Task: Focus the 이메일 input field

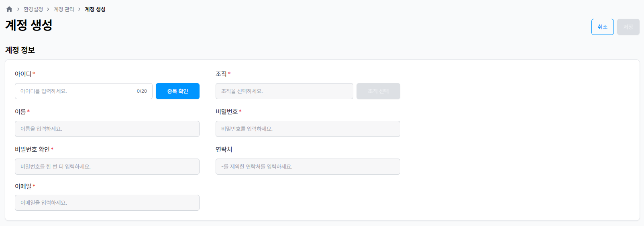Action: 107,203
